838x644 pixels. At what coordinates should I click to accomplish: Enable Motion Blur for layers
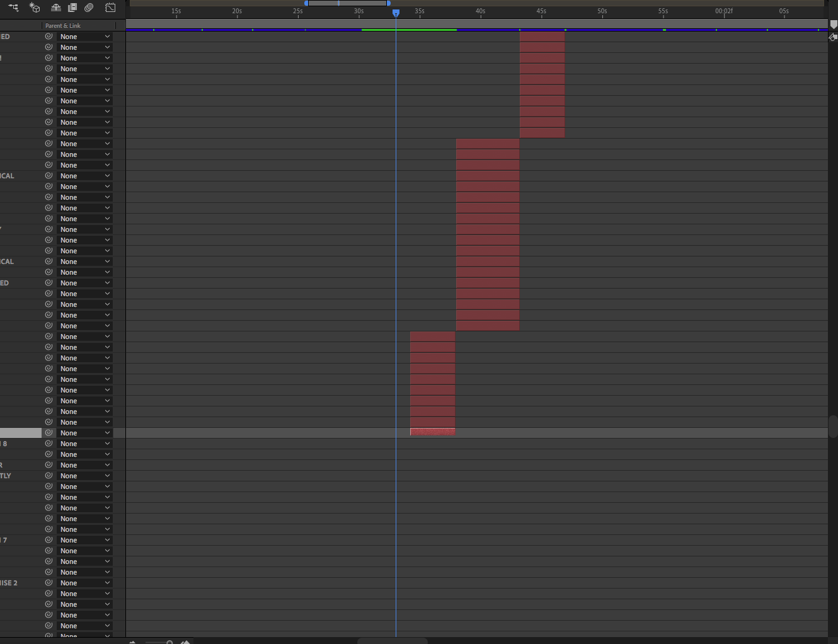click(89, 8)
